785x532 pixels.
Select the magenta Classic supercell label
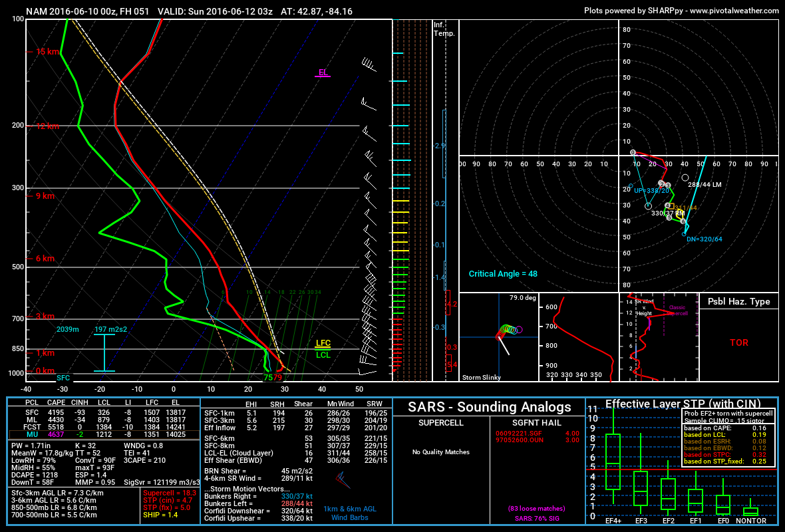click(x=677, y=311)
